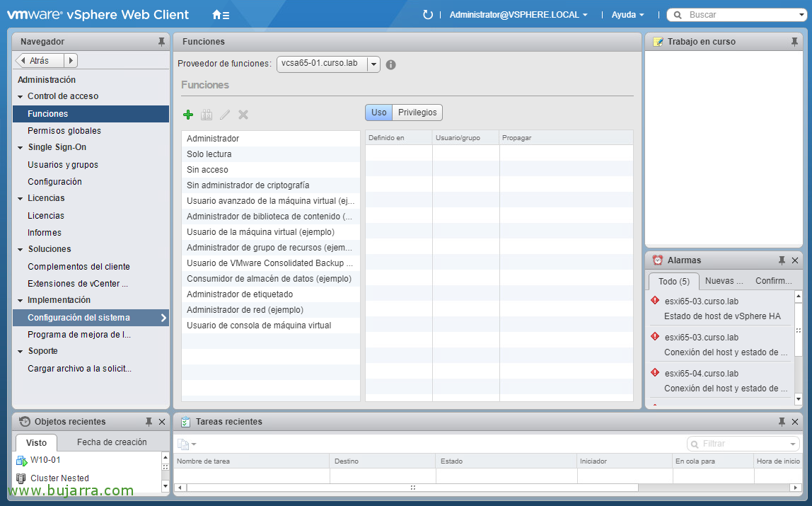Image resolution: width=812 pixels, height=506 pixels.
Task: Pin the Tareas recientes panel
Action: point(782,422)
